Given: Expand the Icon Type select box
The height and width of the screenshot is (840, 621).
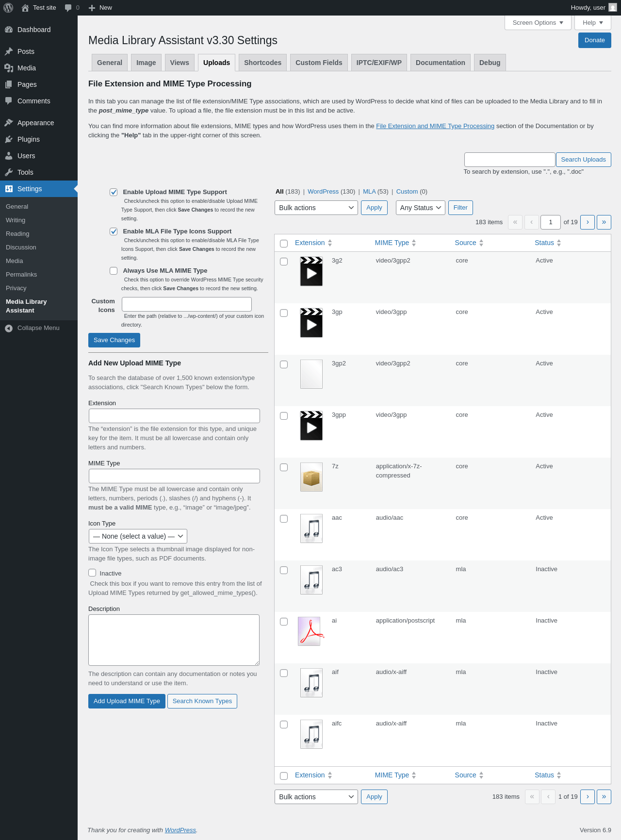Looking at the screenshot, I should 138,536.
